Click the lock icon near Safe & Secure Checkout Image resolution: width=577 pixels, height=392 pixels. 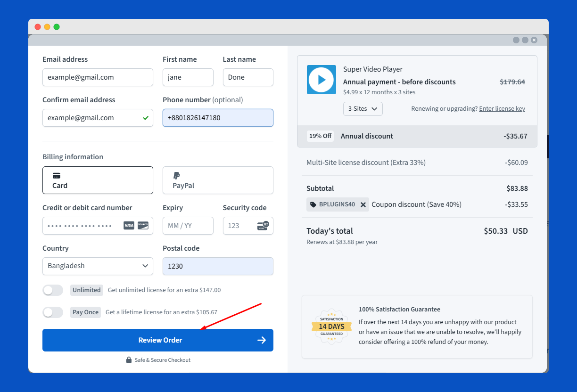128,359
